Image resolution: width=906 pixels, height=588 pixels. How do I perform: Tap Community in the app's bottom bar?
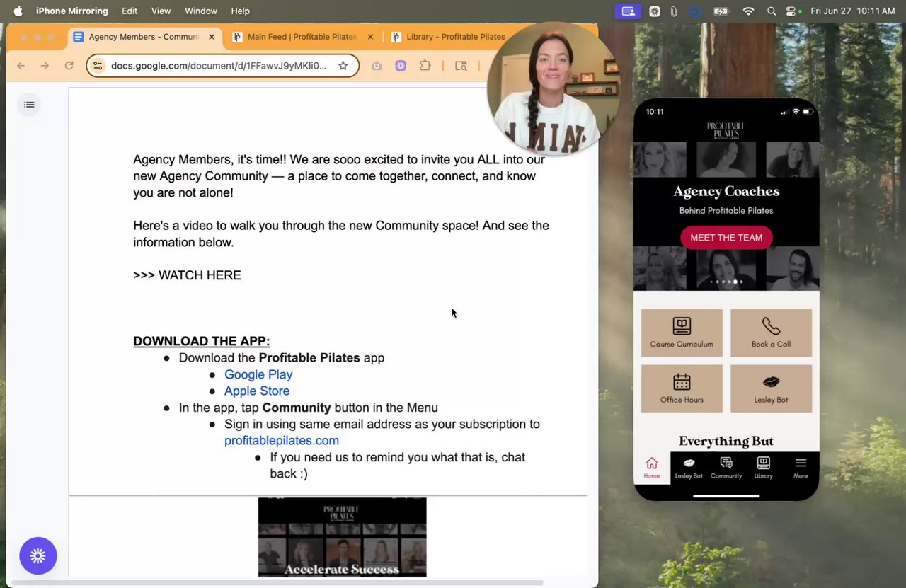pyautogui.click(x=726, y=468)
